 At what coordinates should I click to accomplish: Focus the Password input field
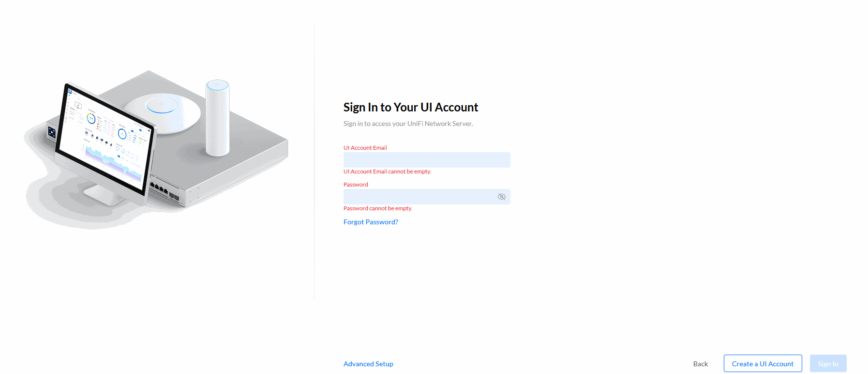(419, 197)
